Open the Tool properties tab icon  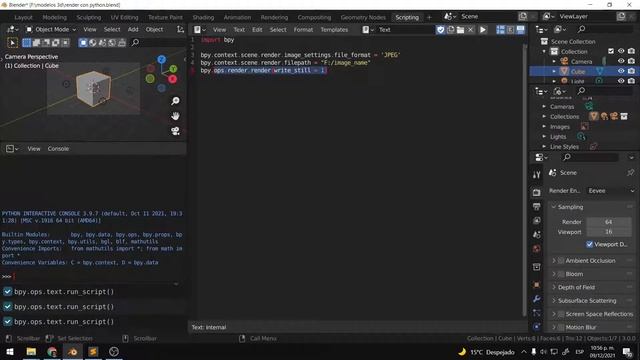[537, 175]
